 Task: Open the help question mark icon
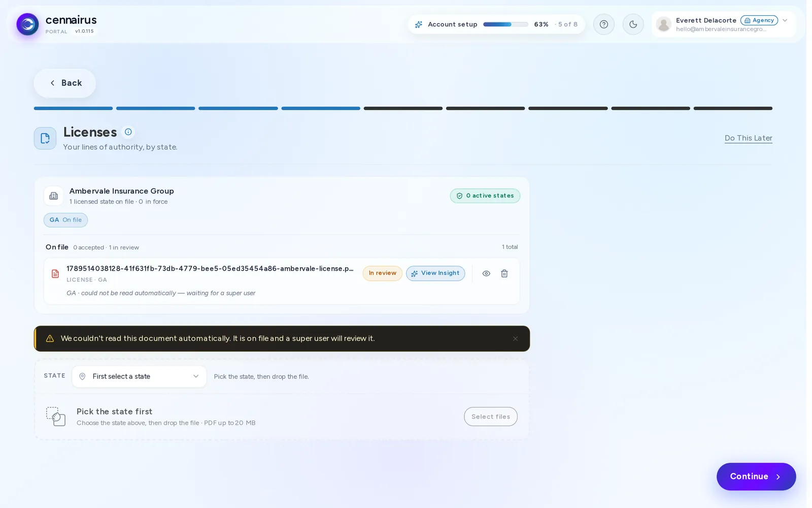click(x=604, y=24)
